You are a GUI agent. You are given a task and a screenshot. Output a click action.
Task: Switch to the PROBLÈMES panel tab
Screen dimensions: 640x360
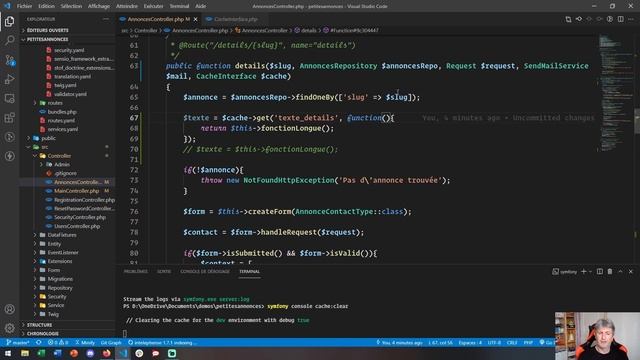136,271
